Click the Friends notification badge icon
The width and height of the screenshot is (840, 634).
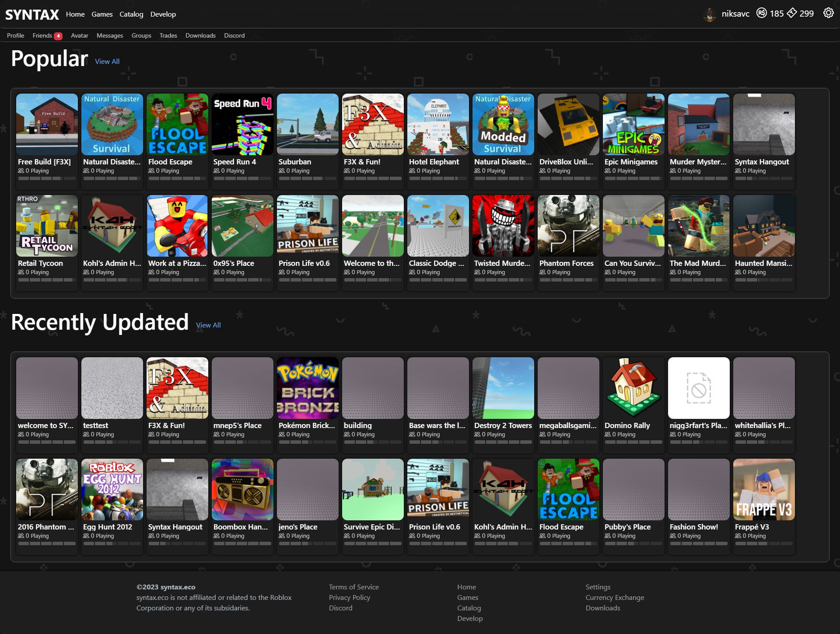pos(58,36)
